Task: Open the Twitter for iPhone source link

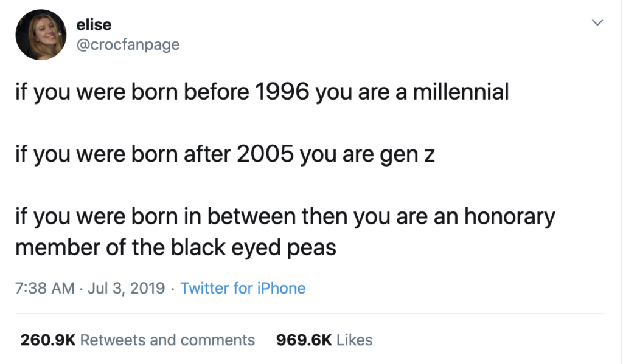Action: [243, 288]
